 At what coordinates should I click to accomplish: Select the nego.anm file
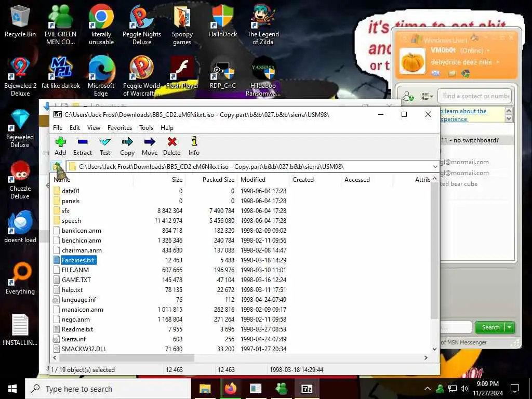pos(76,319)
